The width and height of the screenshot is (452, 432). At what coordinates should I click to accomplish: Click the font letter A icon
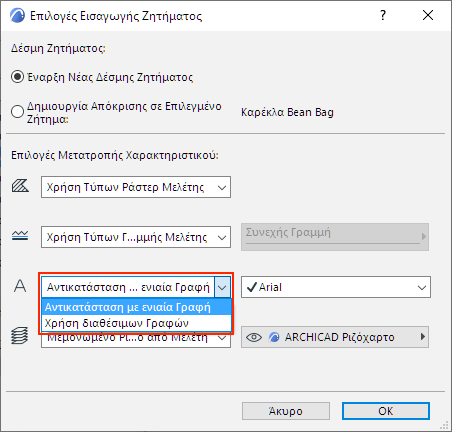point(20,286)
